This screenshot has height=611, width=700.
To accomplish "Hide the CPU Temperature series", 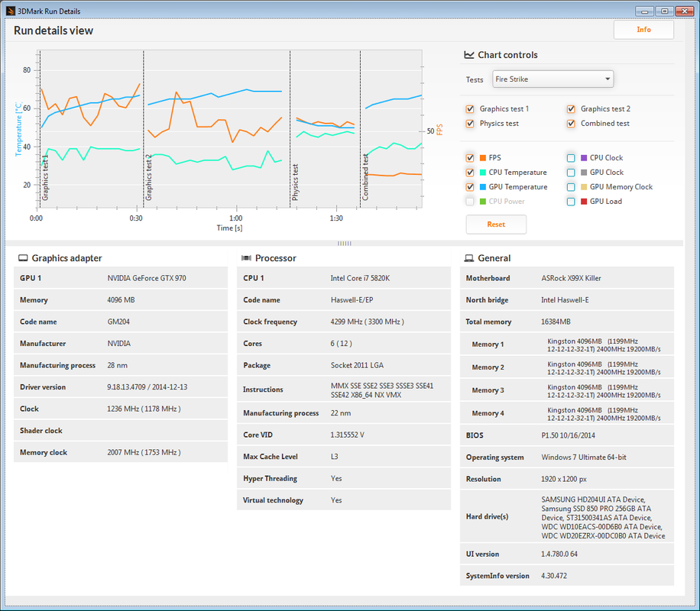I will click(470, 173).
